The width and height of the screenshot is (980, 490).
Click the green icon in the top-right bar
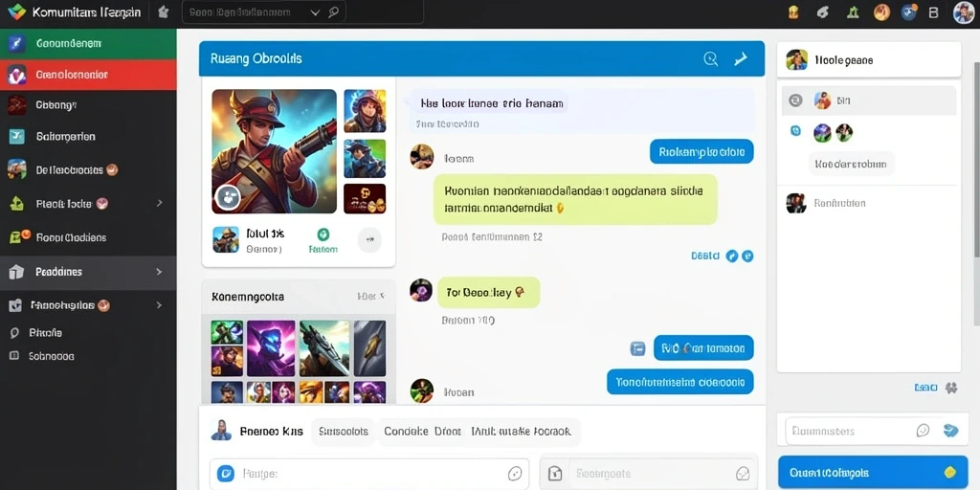(853, 11)
